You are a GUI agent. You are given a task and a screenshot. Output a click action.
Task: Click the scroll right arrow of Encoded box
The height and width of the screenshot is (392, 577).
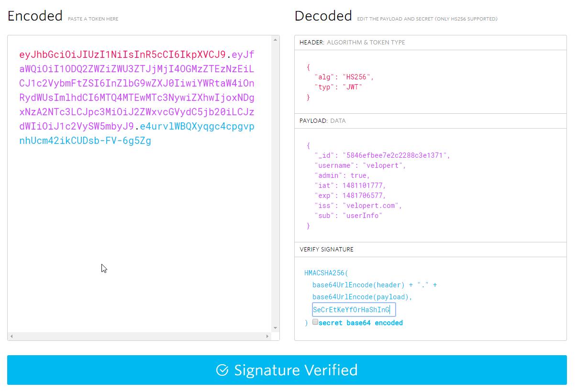tap(267, 336)
